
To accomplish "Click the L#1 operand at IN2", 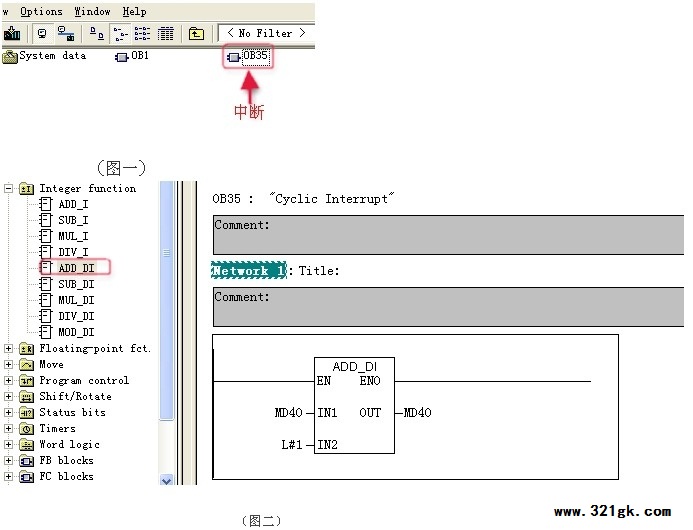I will point(292,445).
